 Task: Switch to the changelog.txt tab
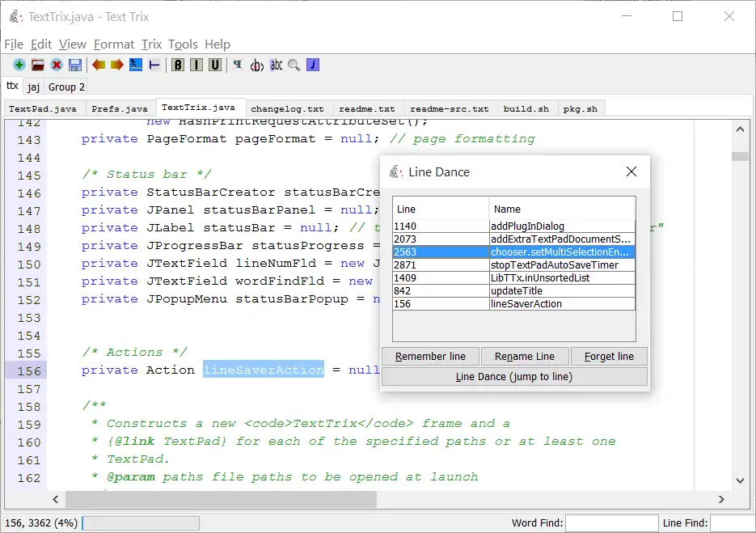(x=287, y=108)
